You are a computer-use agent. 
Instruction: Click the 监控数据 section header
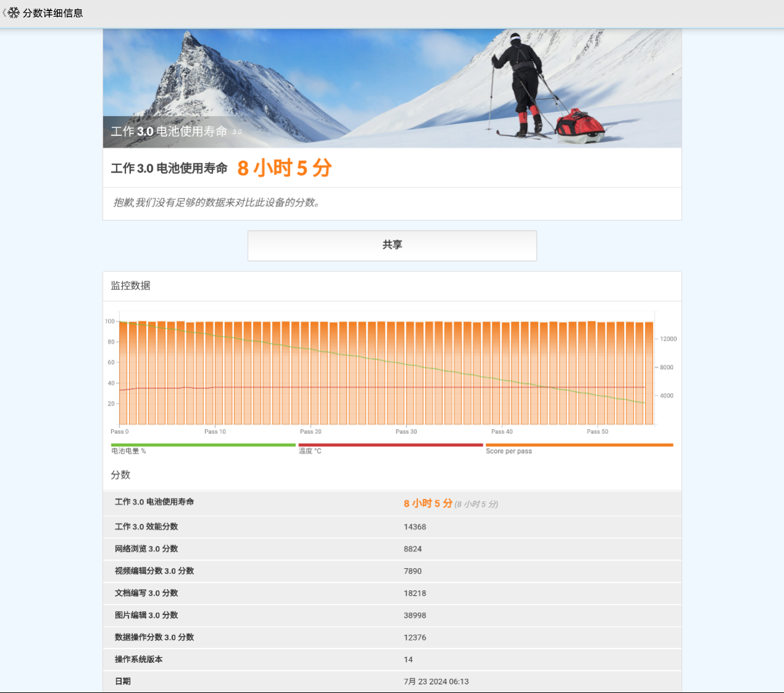(x=130, y=286)
